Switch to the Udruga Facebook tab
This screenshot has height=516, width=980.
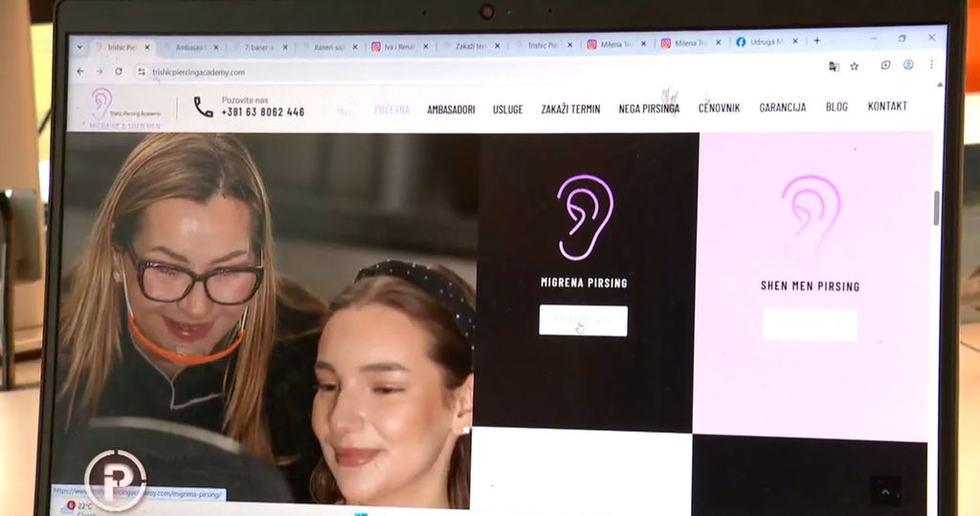coord(767,42)
